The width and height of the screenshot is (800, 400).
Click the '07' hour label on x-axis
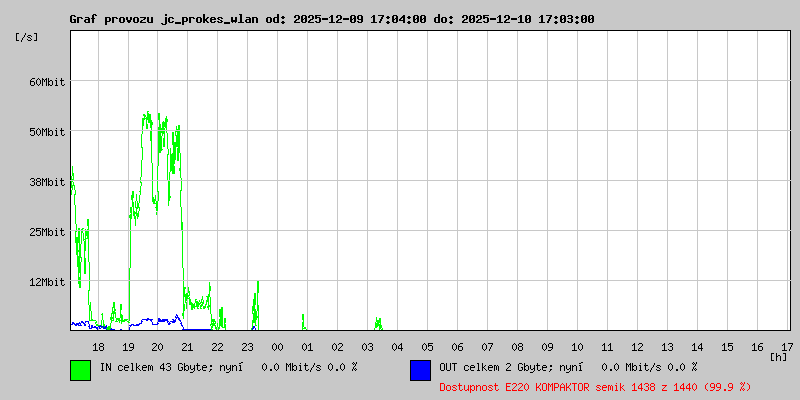click(487, 347)
